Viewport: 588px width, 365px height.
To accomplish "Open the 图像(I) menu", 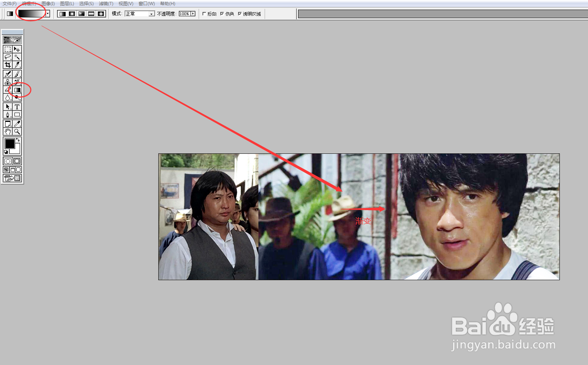I will tap(48, 4).
